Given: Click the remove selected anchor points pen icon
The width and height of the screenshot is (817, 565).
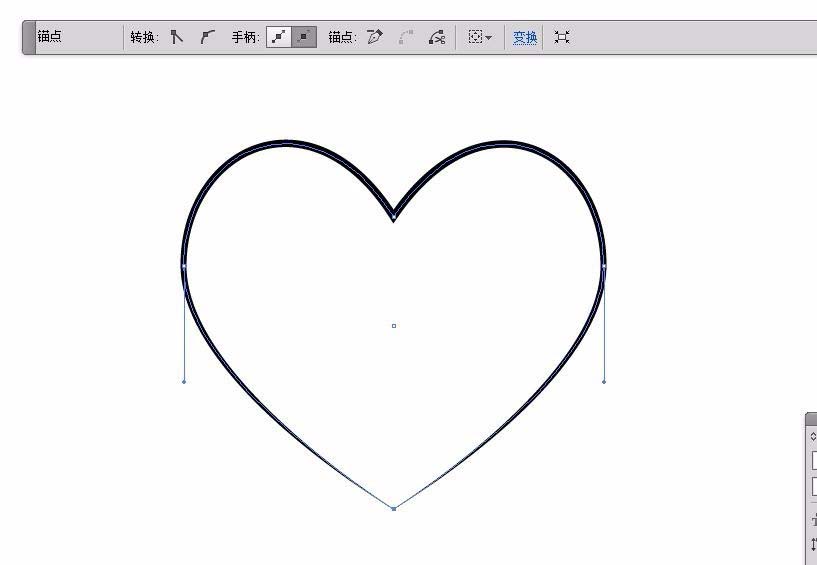Looking at the screenshot, I should [x=375, y=37].
